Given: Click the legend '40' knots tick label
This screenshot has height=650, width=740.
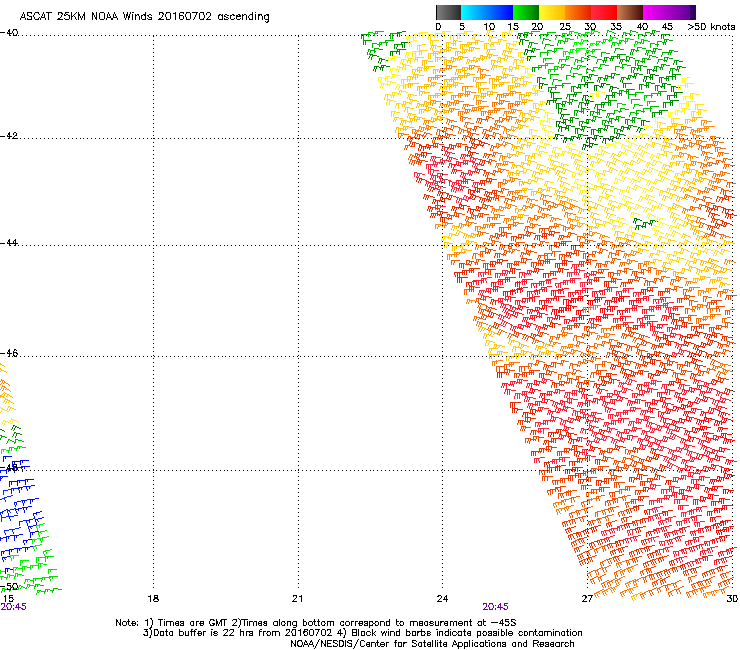Looking at the screenshot, I should coord(642,27).
